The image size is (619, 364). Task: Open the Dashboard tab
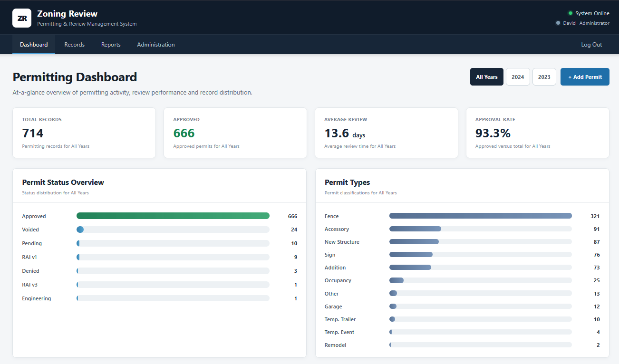(x=34, y=45)
